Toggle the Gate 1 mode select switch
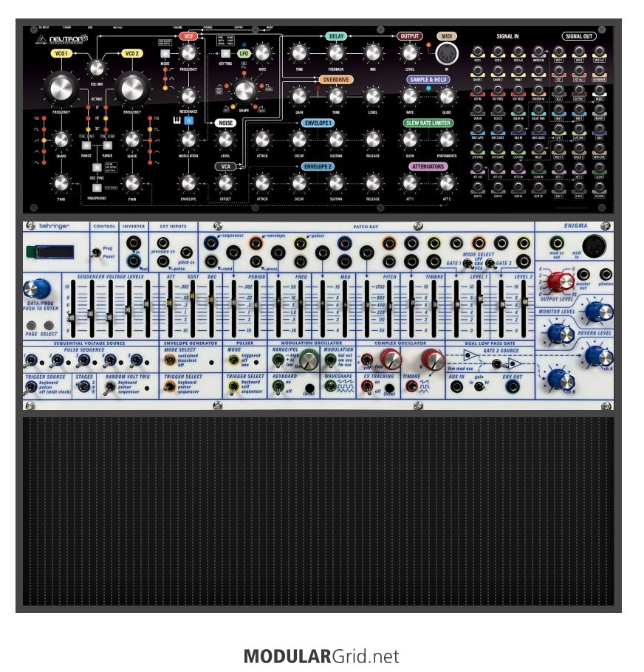The image size is (644, 672). coord(468,263)
